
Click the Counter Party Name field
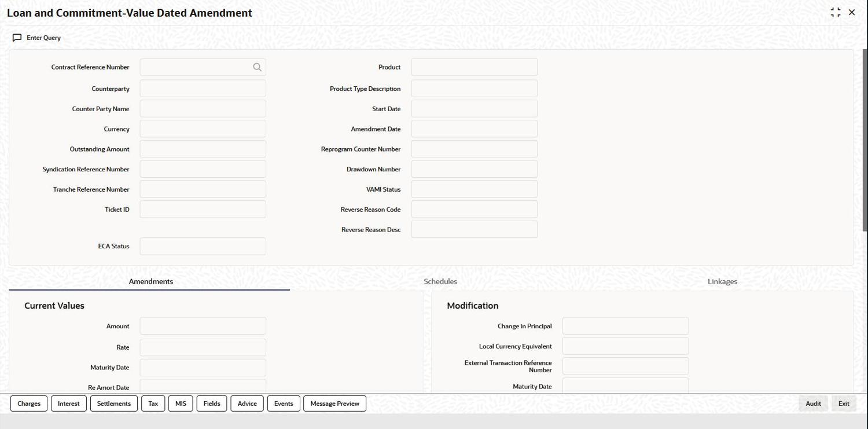pyautogui.click(x=203, y=109)
